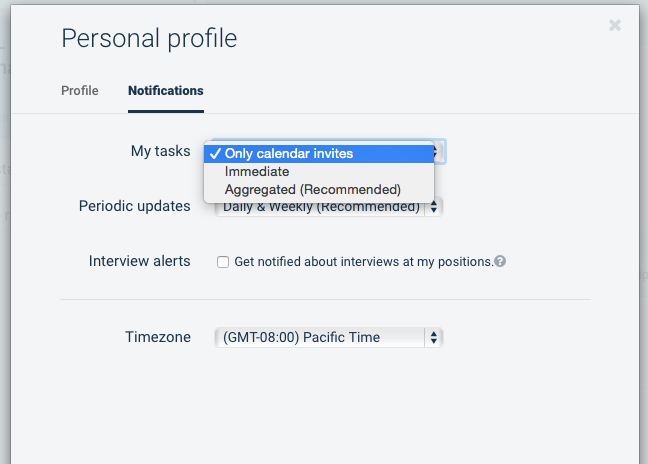Click the "Interview alerts" field label
Image resolution: width=648 pixels, height=464 pixels.
click(139, 261)
